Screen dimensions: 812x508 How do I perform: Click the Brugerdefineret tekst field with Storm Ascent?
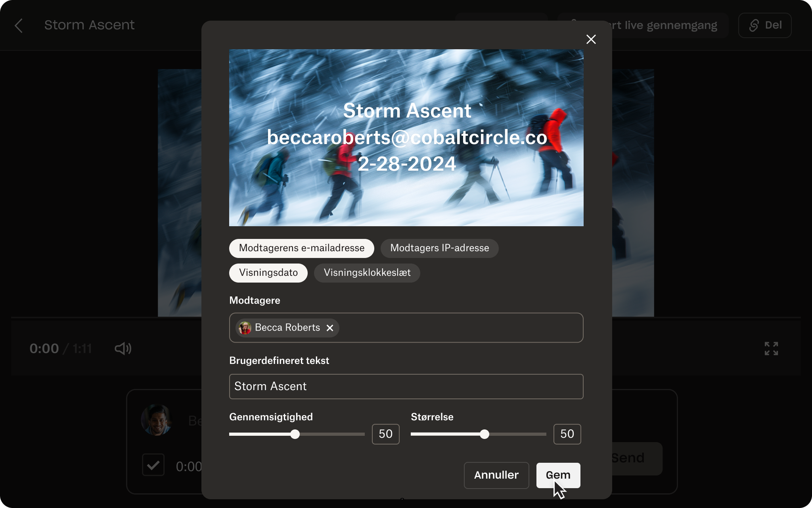click(406, 386)
